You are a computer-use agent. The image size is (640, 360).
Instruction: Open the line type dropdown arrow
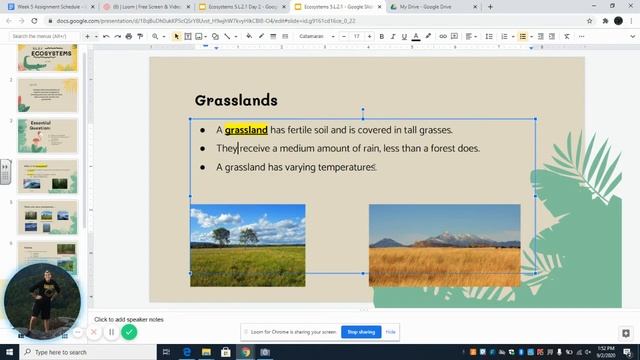236,36
